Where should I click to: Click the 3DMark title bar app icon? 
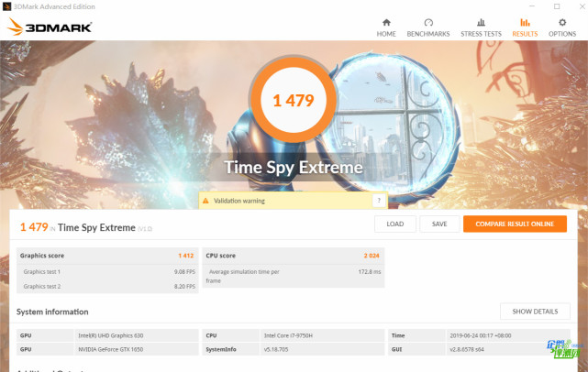pyautogui.click(x=6, y=6)
